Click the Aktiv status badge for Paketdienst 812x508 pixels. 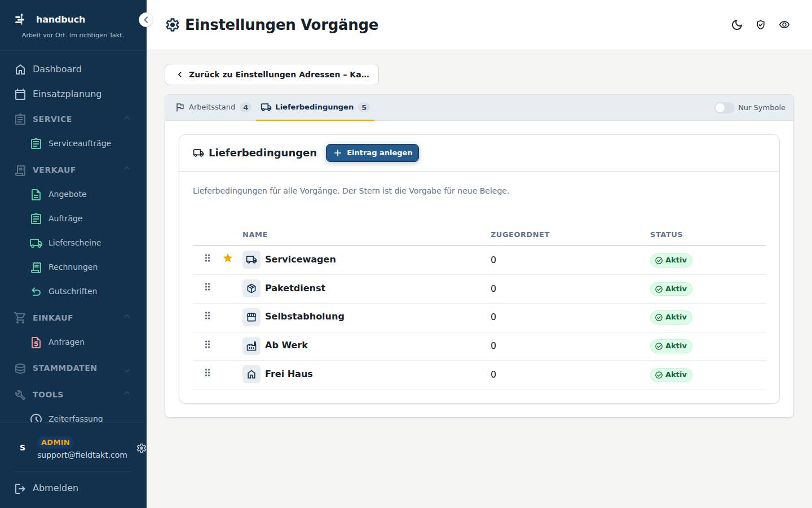[x=671, y=289]
